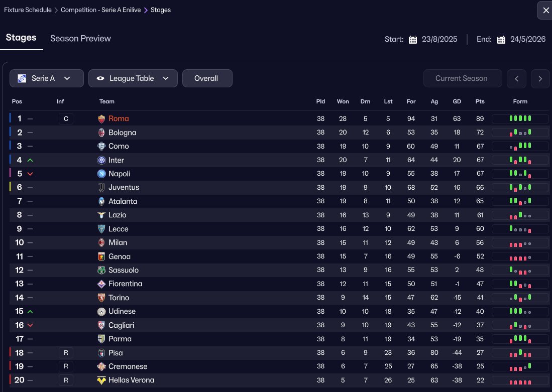Switch to the Season Preview tab

coord(80,39)
